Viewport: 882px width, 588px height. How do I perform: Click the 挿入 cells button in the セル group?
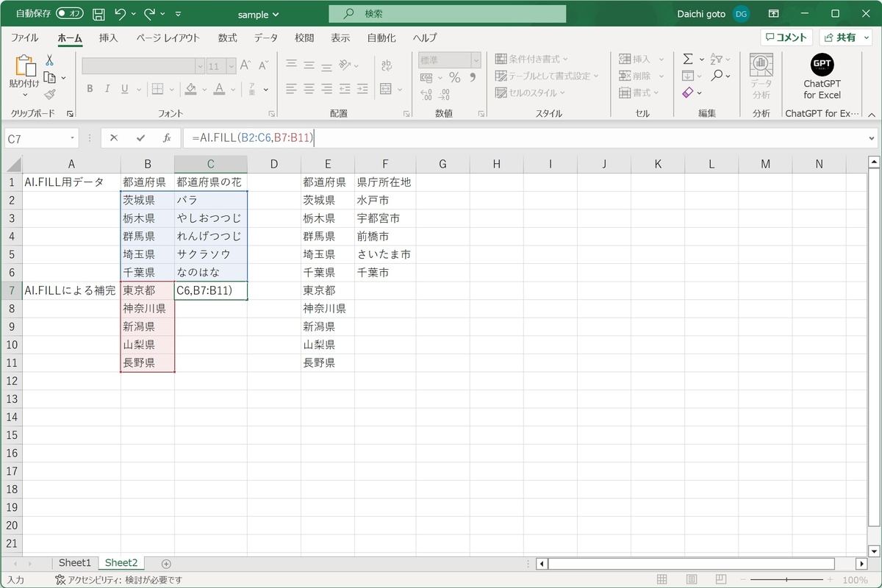click(x=641, y=59)
